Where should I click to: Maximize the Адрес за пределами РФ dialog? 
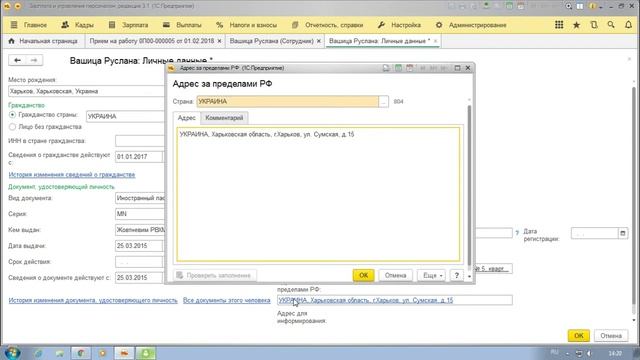coord(458,68)
